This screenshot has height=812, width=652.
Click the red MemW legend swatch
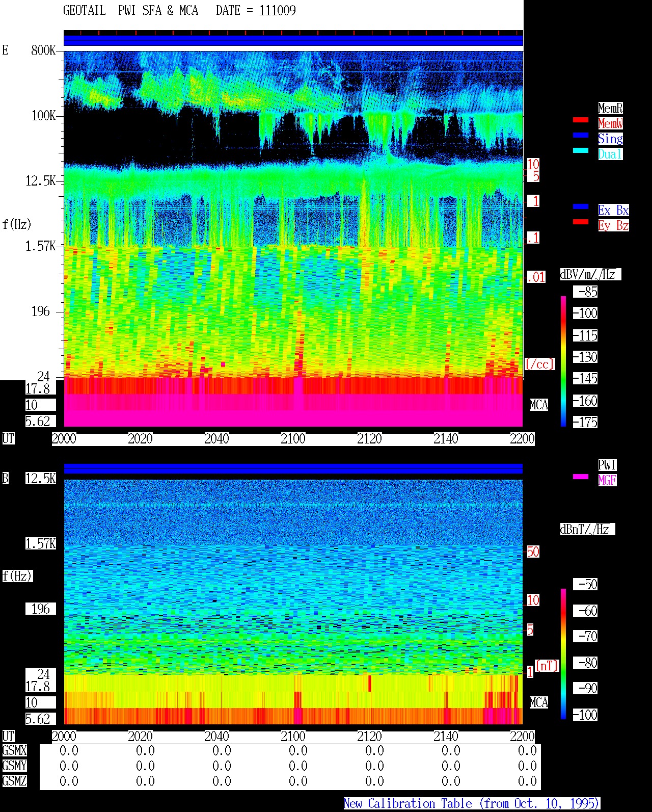tap(581, 120)
